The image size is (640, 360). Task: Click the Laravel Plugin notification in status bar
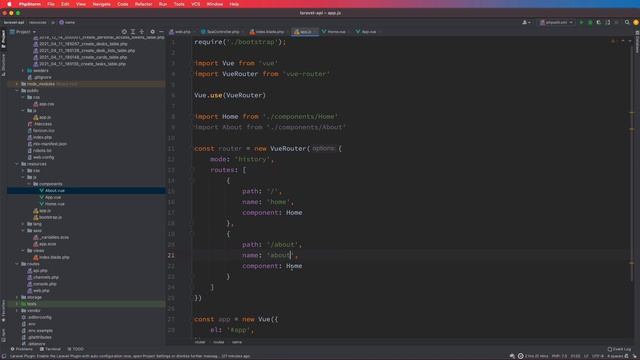[x=130, y=356]
